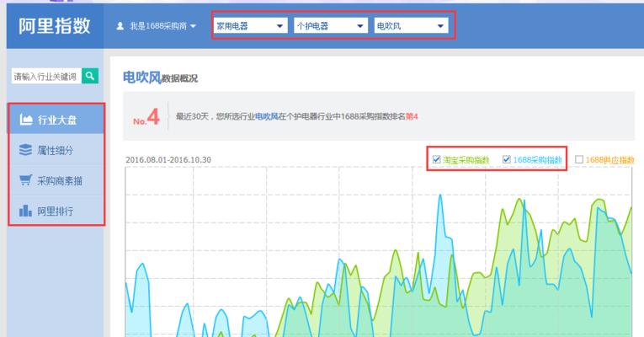Click the date range 2016.08.01-2016.10.30

click(168, 159)
